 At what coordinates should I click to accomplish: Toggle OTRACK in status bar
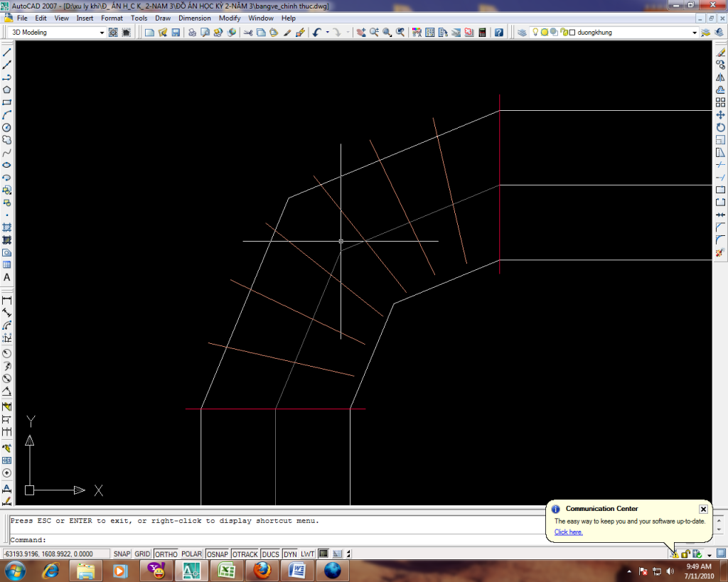point(245,554)
